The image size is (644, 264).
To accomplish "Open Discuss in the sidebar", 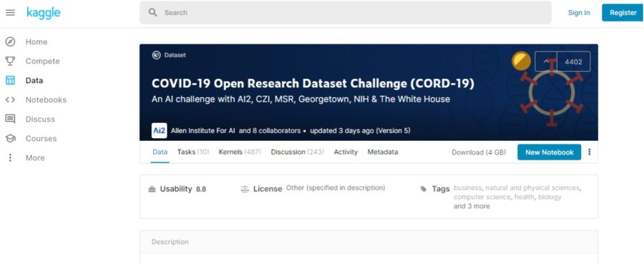I will (40, 119).
